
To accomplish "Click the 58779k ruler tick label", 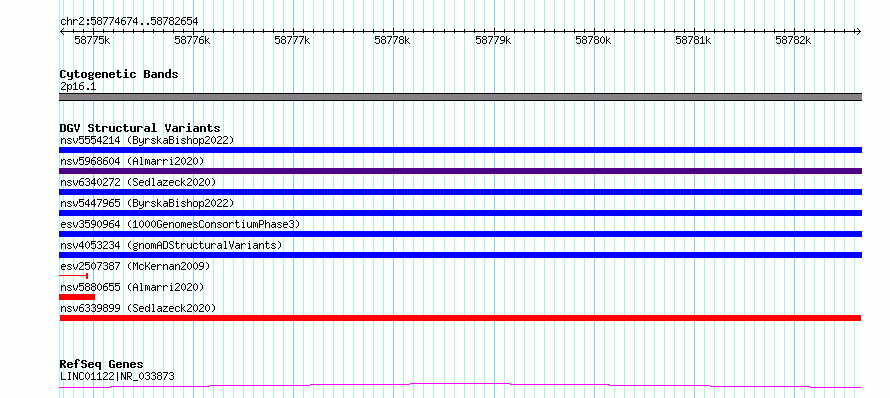I will tap(493, 40).
